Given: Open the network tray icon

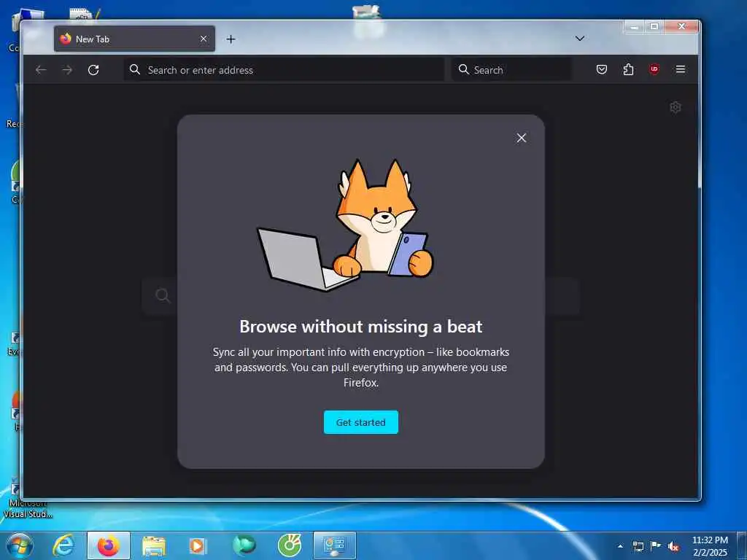Looking at the screenshot, I should 638,546.
